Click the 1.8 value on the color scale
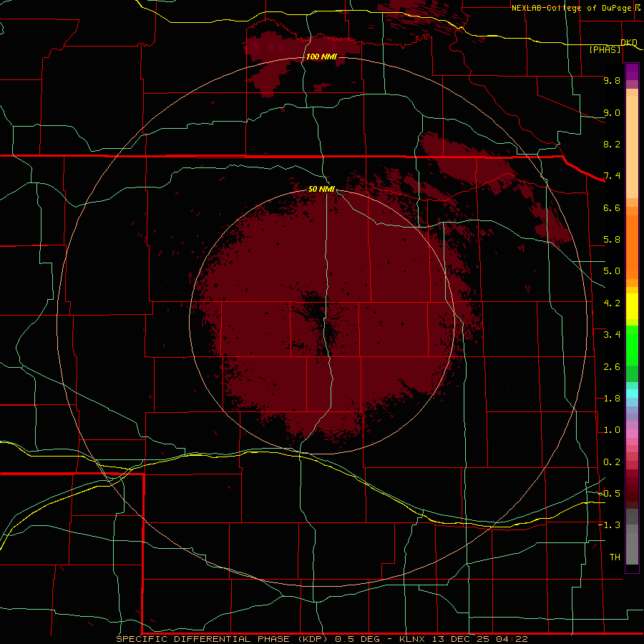 click(612, 399)
